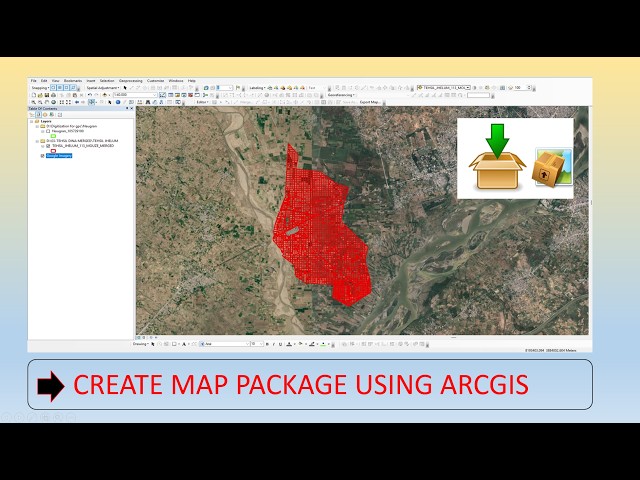The width and height of the screenshot is (640, 480).
Task: Open the Insert menu
Action: (x=91, y=81)
